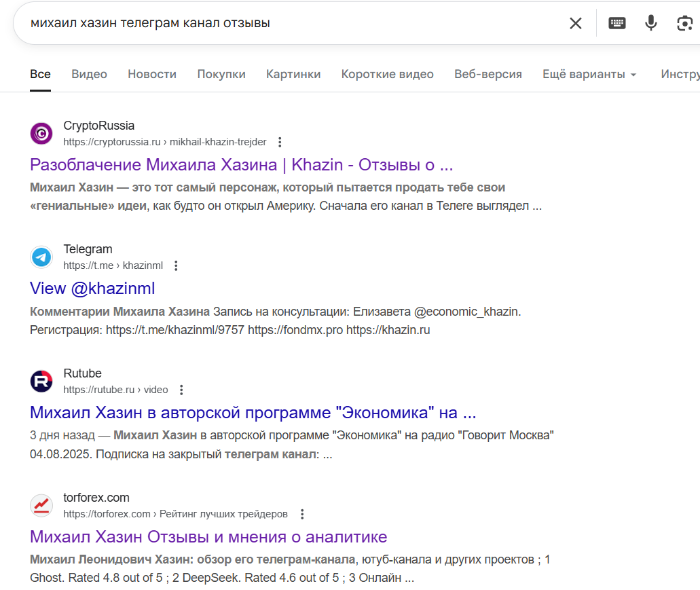The width and height of the screenshot is (700, 590).
Task: Open three-dot menu for the torforex result
Action: (301, 514)
